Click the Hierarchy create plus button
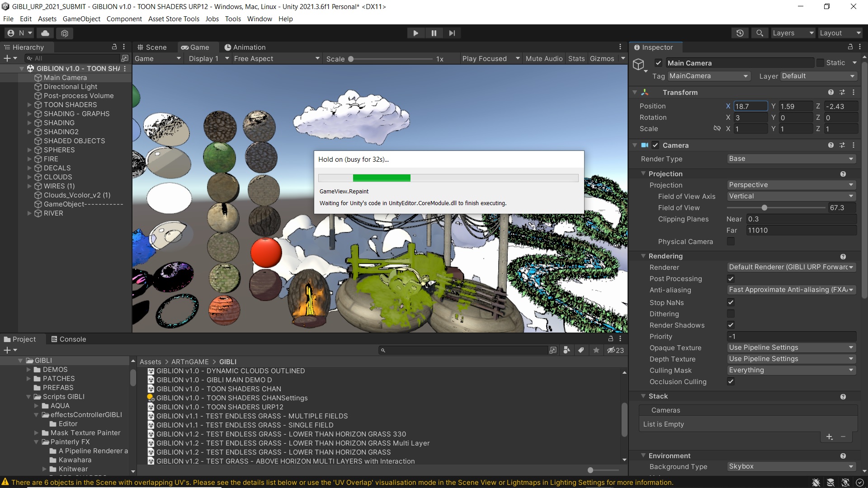Viewport: 868px width, 488px height. pos(10,58)
